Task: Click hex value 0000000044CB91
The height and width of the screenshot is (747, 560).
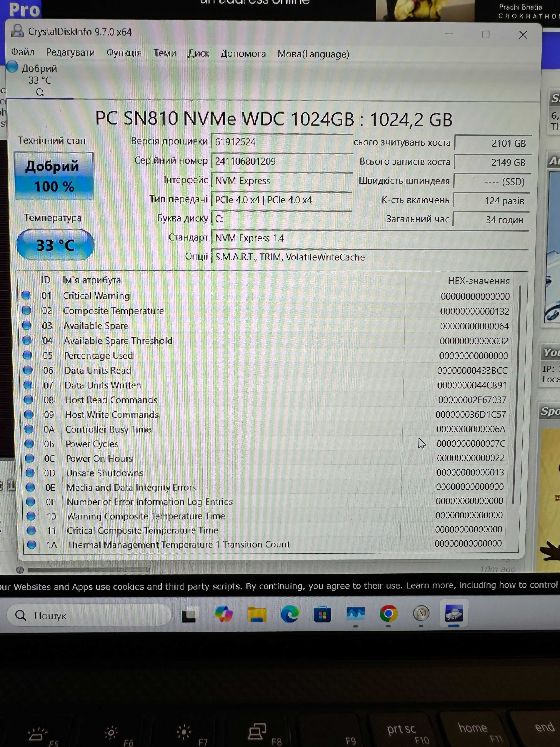Action: coord(472,385)
